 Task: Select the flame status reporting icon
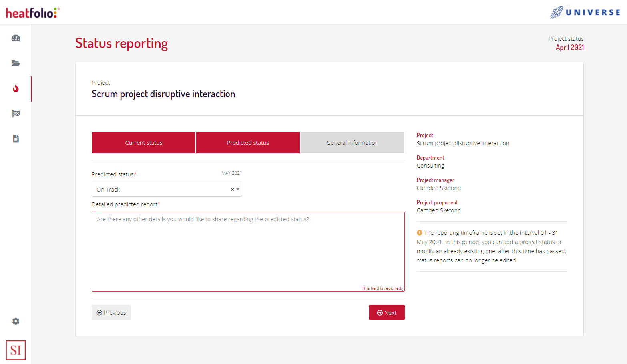tap(16, 89)
